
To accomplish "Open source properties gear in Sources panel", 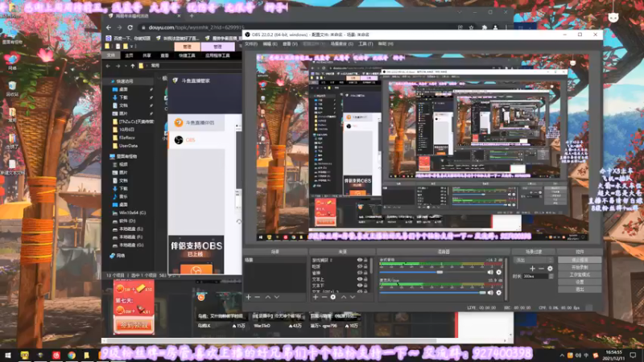I will click(333, 297).
